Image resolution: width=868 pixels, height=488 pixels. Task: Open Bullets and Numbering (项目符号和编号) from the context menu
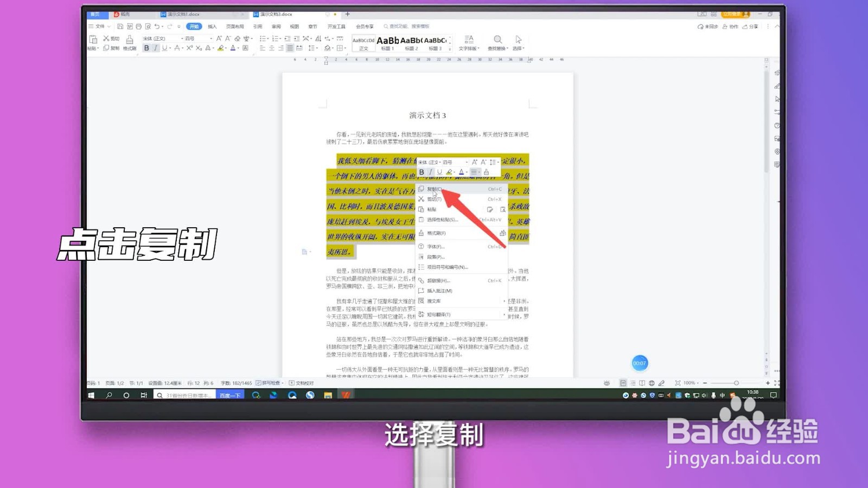(x=461, y=267)
